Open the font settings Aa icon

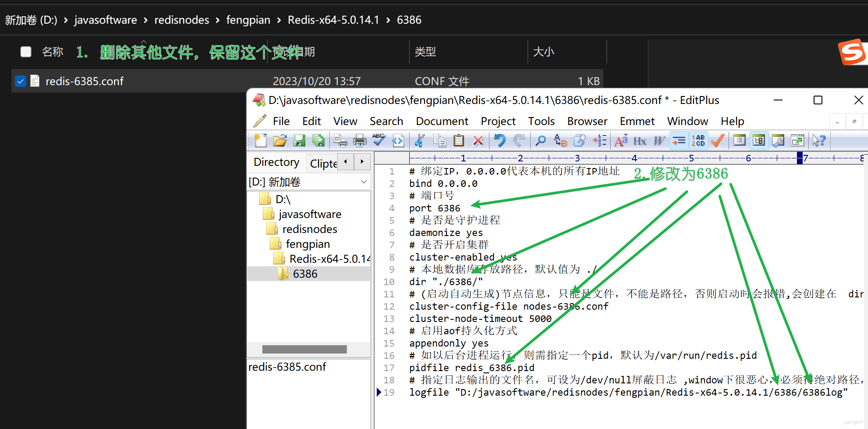click(x=621, y=140)
